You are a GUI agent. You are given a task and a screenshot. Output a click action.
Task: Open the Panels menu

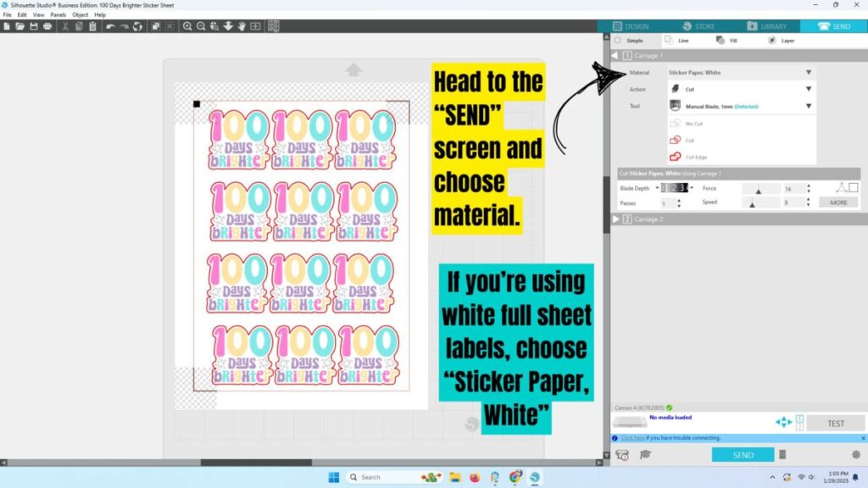(58, 15)
